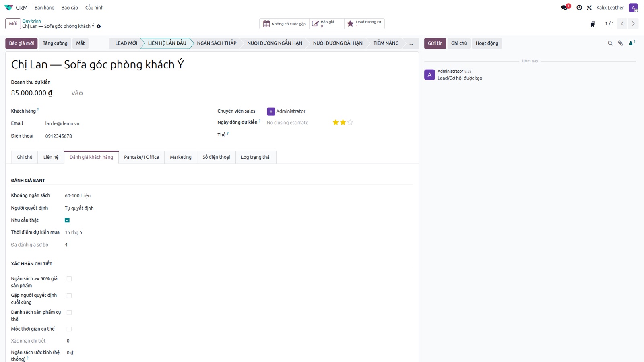Click the Ngày đóng dự kiến date field
This screenshot has width=644, height=362.
click(x=297, y=123)
